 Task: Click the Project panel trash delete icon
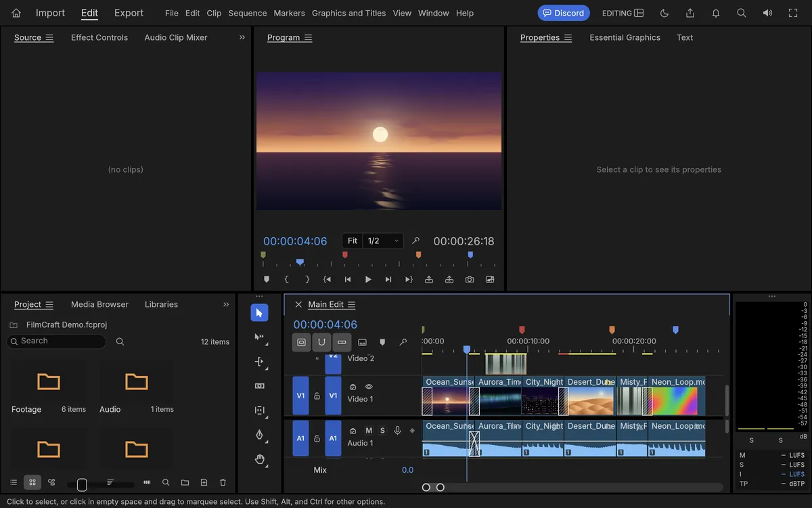223,482
